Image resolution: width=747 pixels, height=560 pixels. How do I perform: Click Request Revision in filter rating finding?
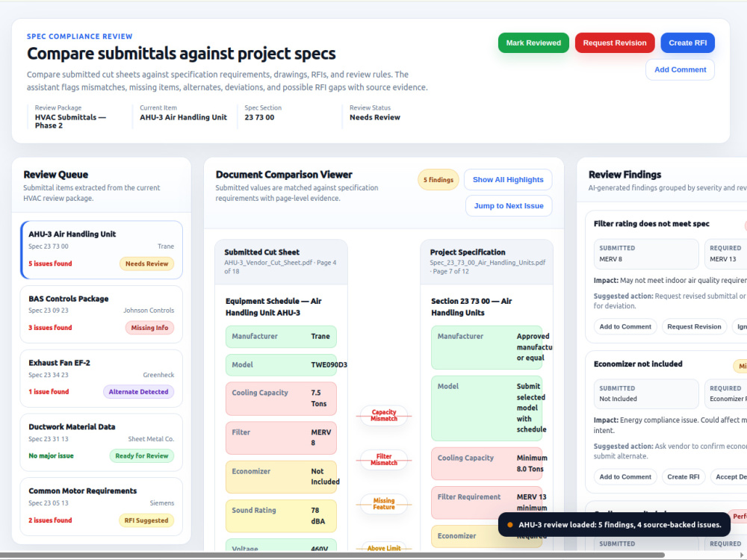pyautogui.click(x=694, y=327)
